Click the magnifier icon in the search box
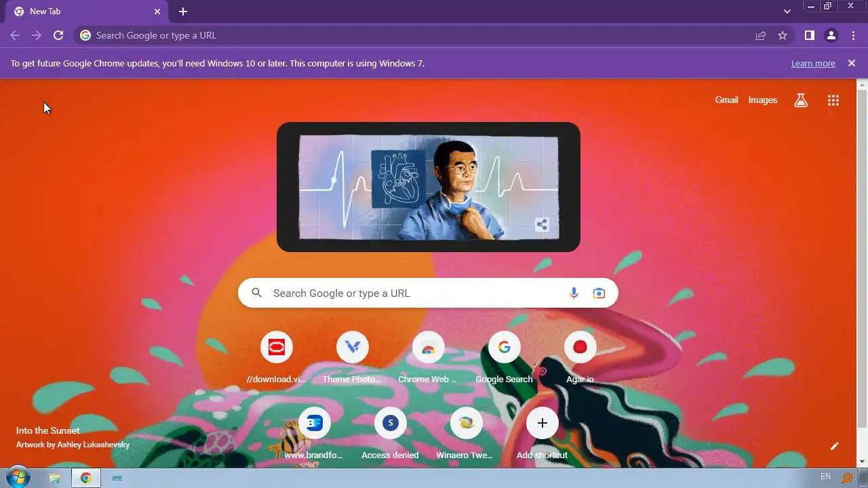 pyautogui.click(x=256, y=293)
